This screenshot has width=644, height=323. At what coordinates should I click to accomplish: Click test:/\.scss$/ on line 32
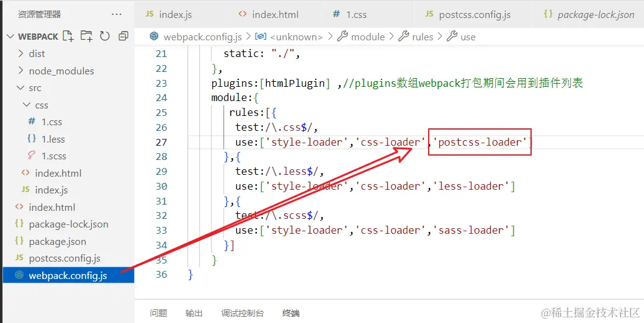pyautogui.click(x=280, y=216)
